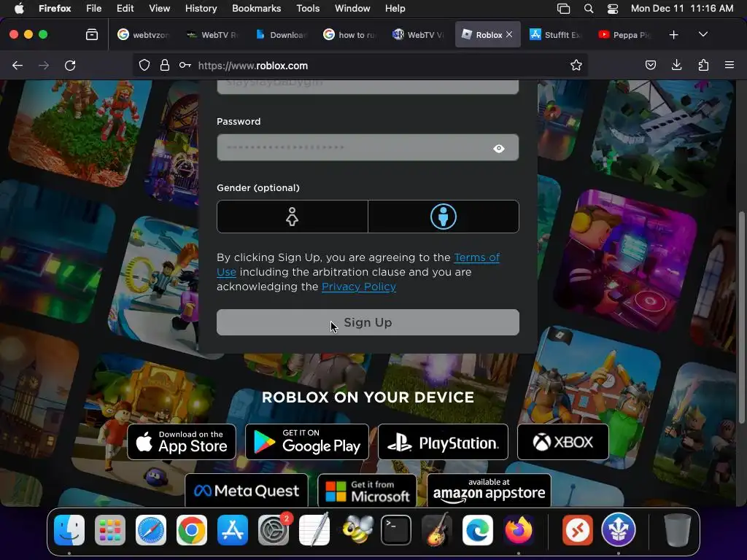Open the Tools menu

pyautogui.click(x=308, y=9)
